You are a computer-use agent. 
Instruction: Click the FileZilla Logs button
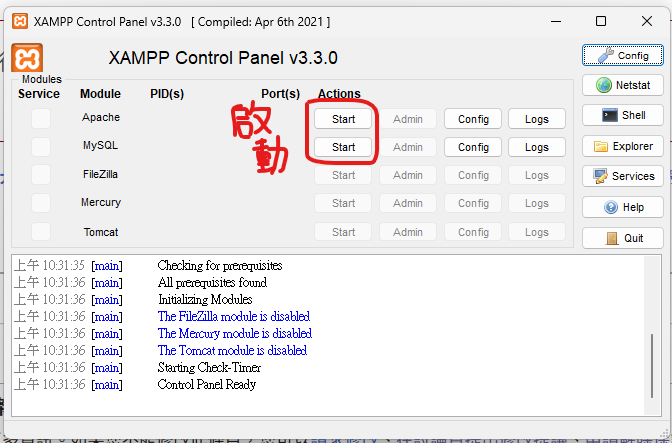coord(537,175)
